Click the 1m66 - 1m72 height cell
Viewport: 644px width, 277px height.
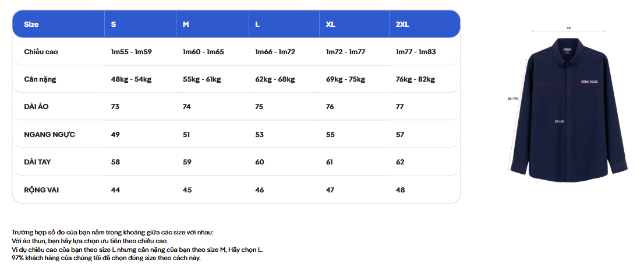(275, 52)
